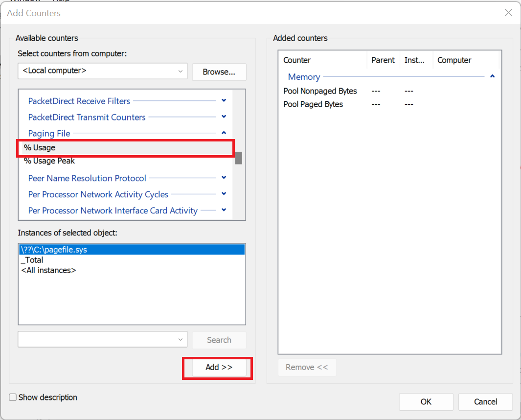The image size is (521, 420).
Task: Collapse the Memory group in added counters
Action: 492,77
